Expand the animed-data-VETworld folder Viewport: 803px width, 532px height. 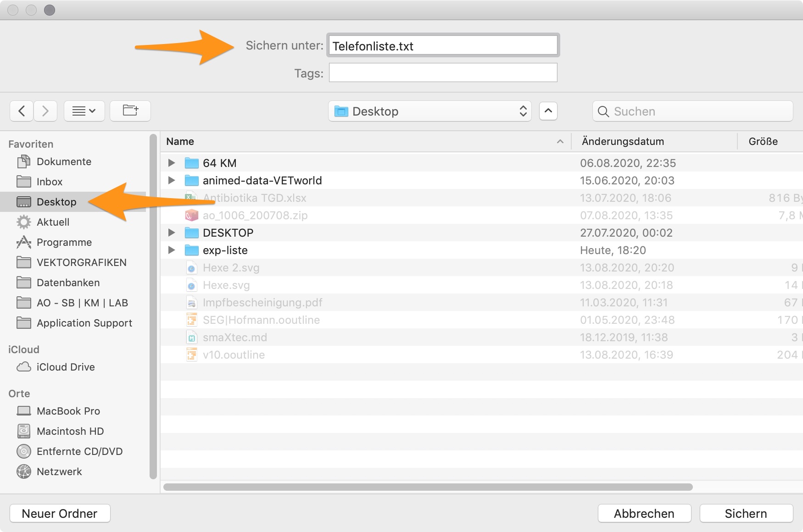[x=172, y=180]
